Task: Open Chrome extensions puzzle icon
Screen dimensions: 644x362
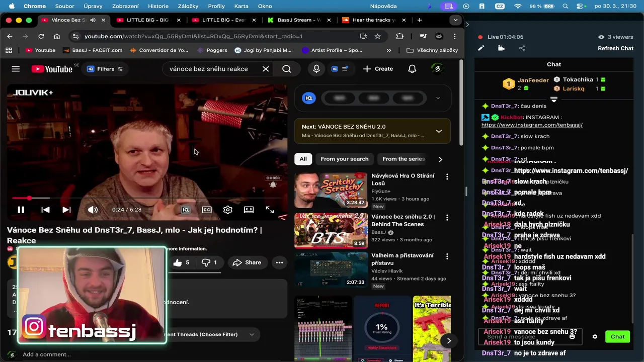Action: click(x=400, y=36)
